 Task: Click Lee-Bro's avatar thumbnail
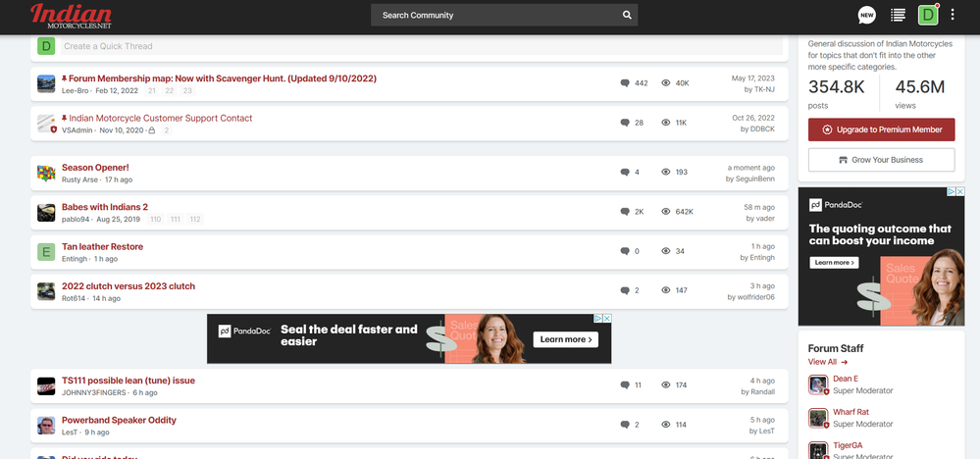(46, 83)
